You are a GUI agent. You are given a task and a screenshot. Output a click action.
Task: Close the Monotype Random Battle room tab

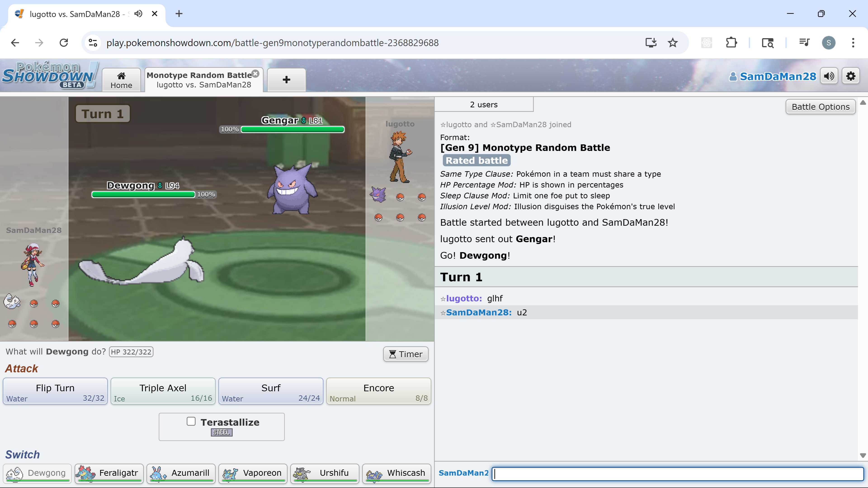point(256,73)
